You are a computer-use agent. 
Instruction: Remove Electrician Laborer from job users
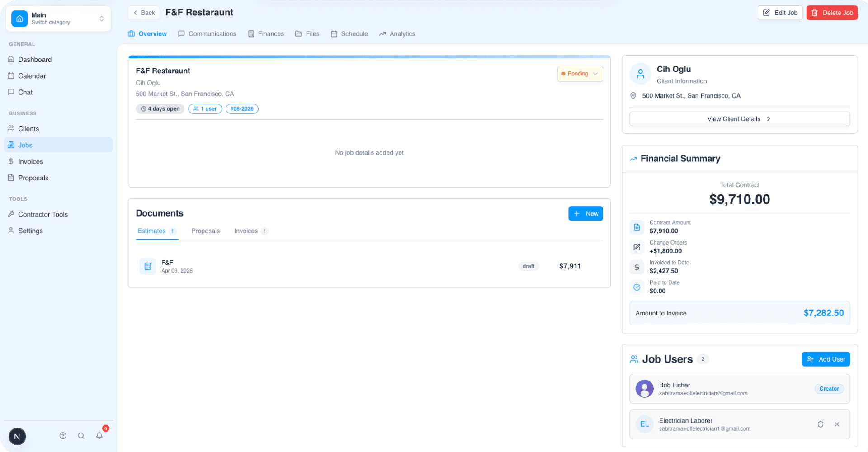tap(837, 424)
